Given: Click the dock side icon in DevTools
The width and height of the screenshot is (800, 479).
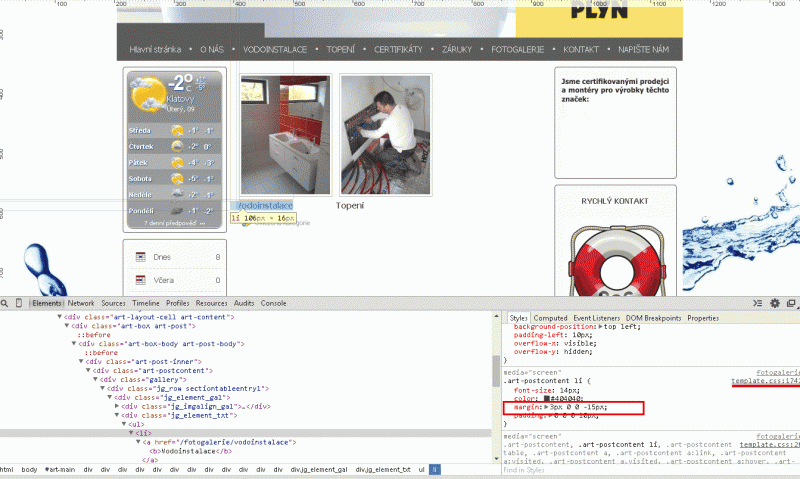Looking at the screenshot, I should [791, 303].
